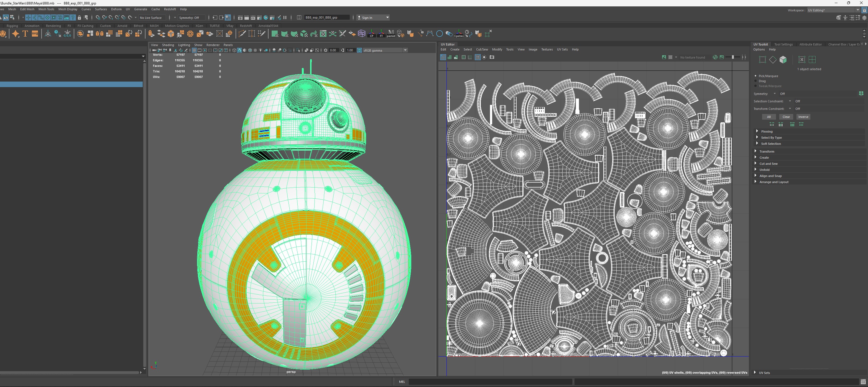Image resolution: width=868 pixels, height=387 pixels.
Task: Toggle checkered tile display in UV Editor
Action: [670, 57]
